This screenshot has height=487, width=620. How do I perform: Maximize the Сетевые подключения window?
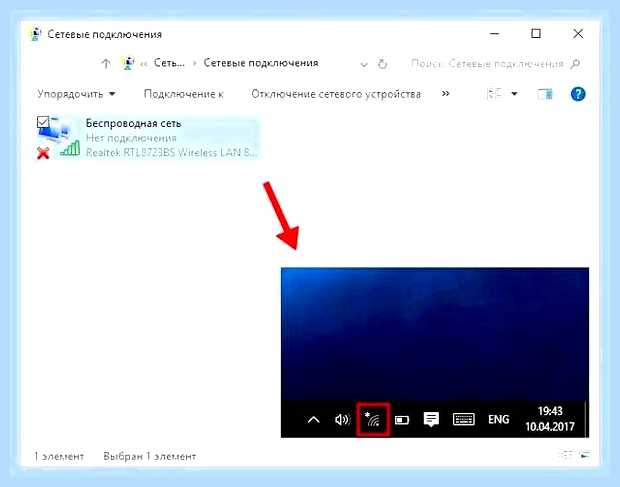click(536, 34)
